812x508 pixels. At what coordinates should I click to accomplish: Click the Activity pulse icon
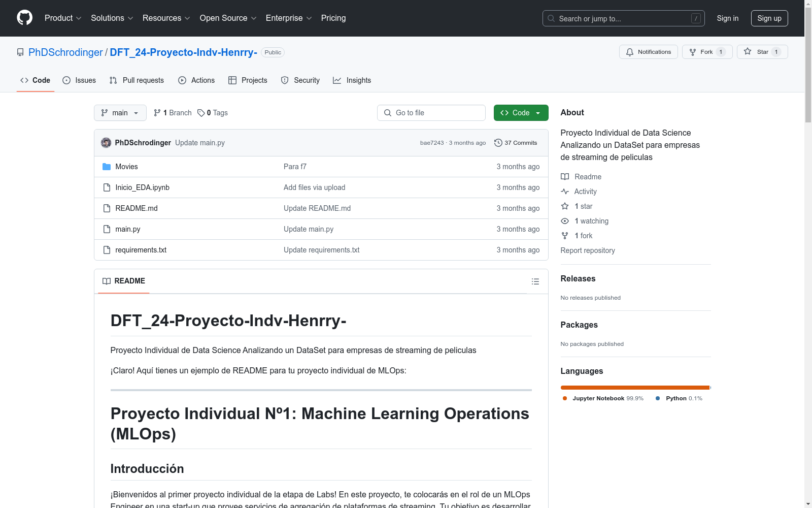pos(565,192)
